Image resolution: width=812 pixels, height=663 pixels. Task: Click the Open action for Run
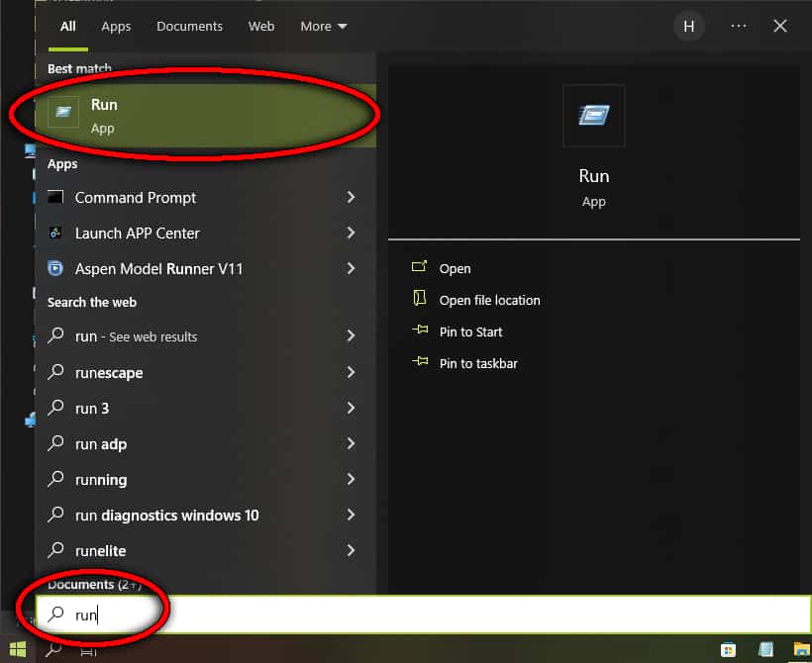tap(455, 268)
